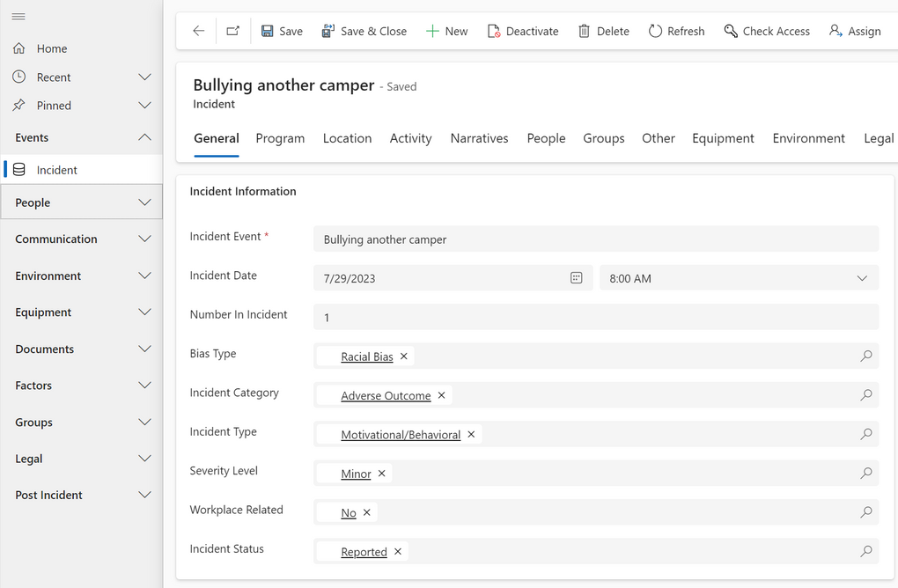
Task: Click the hamburger menu icon
Action: (18, 17)
